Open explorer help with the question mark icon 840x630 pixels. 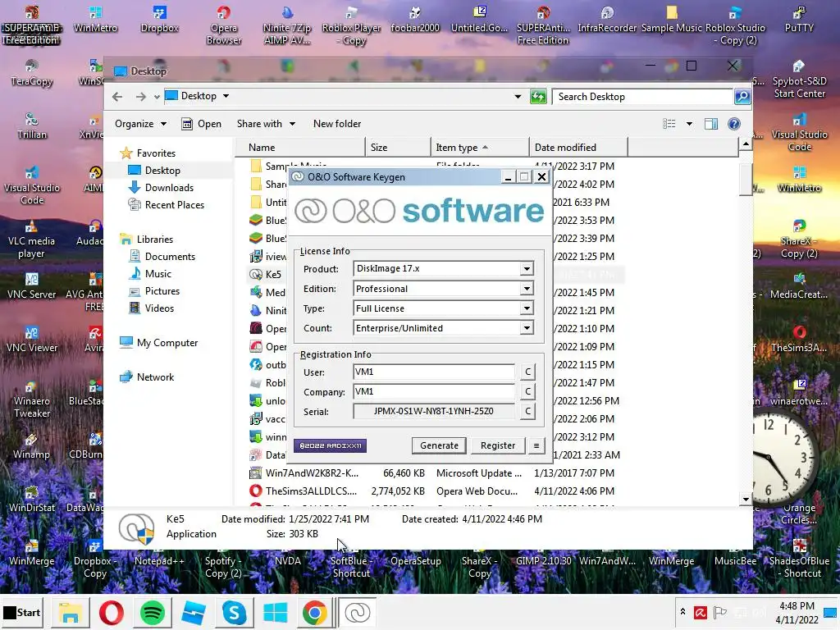pyautogui.click(x=734, y=124)
